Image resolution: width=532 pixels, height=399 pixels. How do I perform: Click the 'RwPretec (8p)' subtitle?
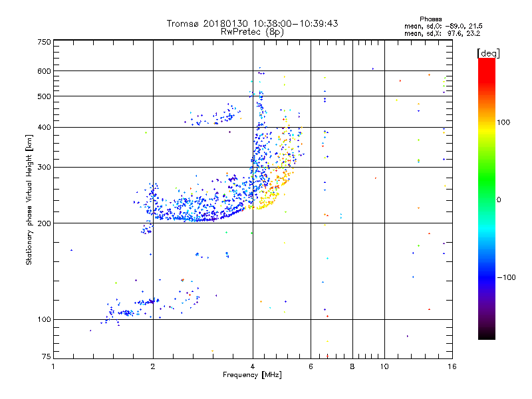click(x=252, y=32)
